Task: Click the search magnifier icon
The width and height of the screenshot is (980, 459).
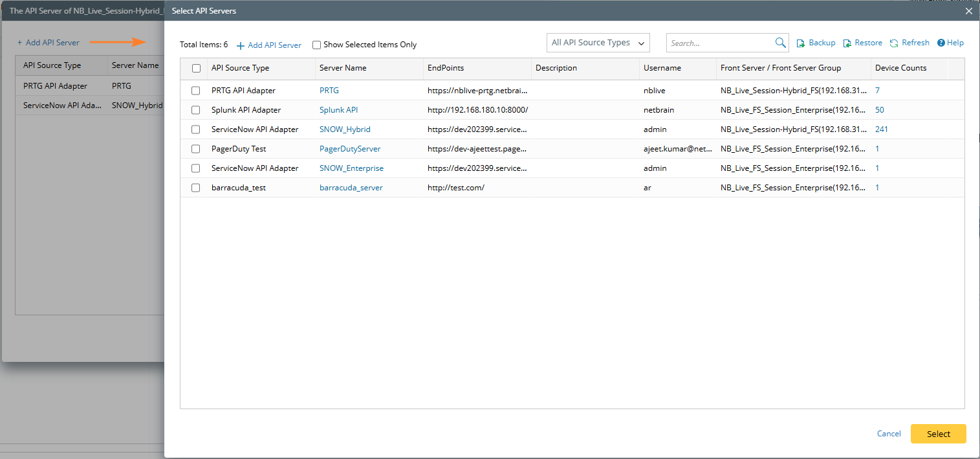Action: (780, 43)
